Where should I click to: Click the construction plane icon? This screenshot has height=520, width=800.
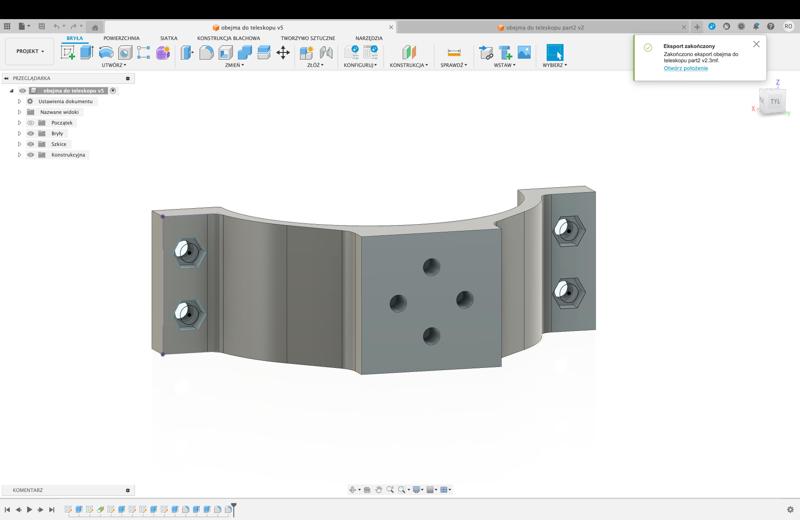[409, 52]
